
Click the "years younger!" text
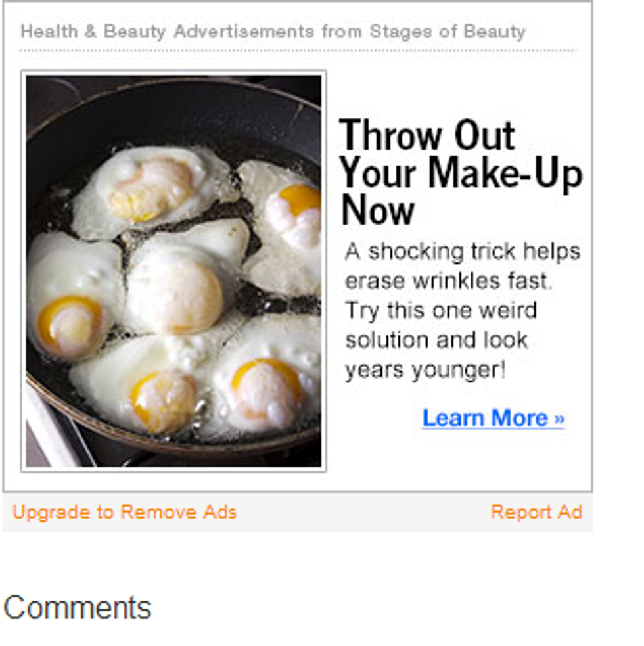(425, 370)
